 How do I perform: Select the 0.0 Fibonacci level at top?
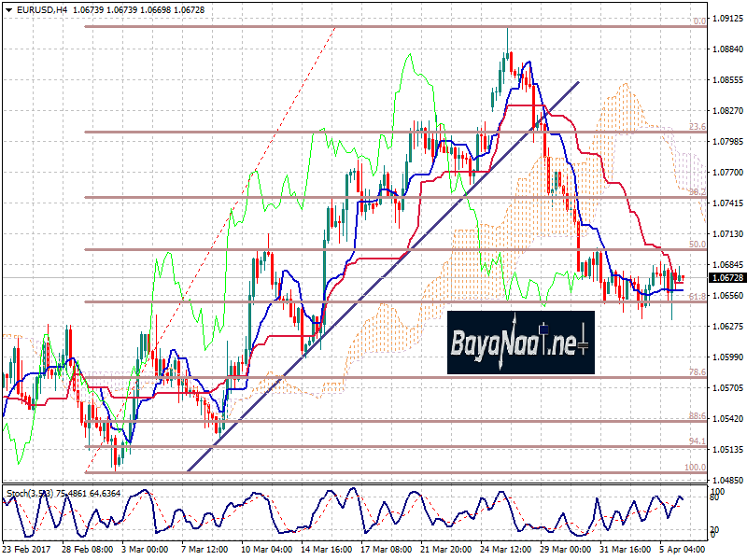[698, 21]
